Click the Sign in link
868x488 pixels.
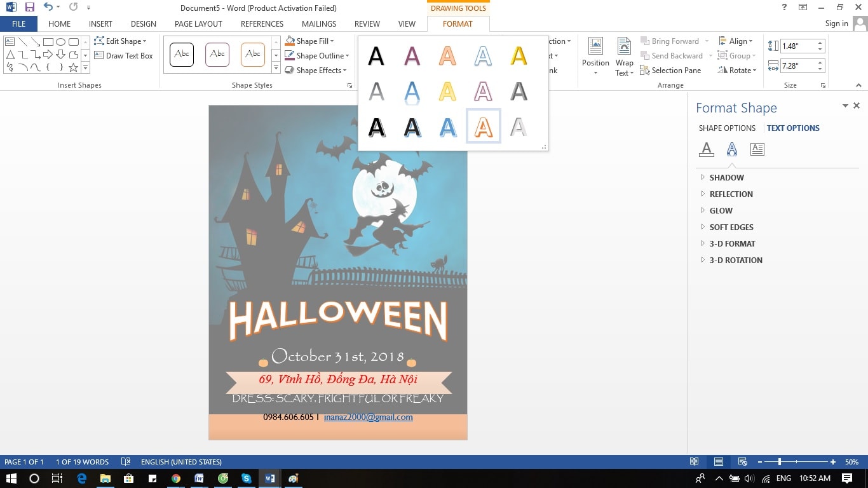pyautogui.click(x=836, y=24)
